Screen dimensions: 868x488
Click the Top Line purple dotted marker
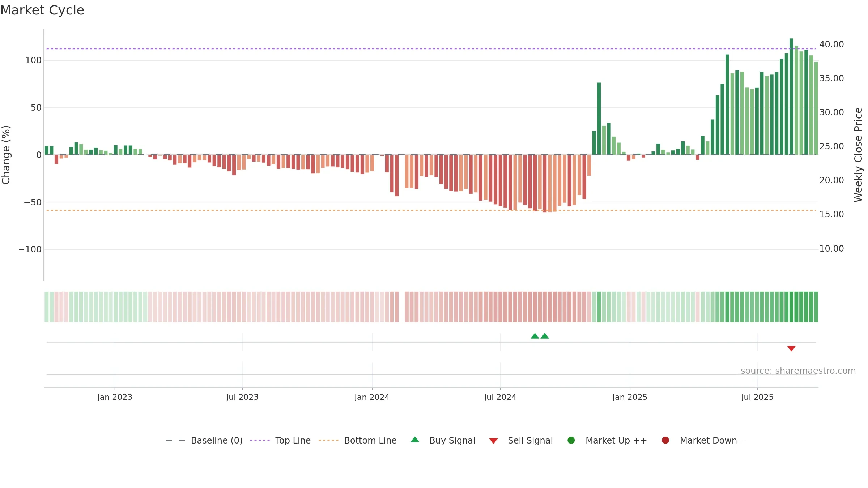coord(260,440)
